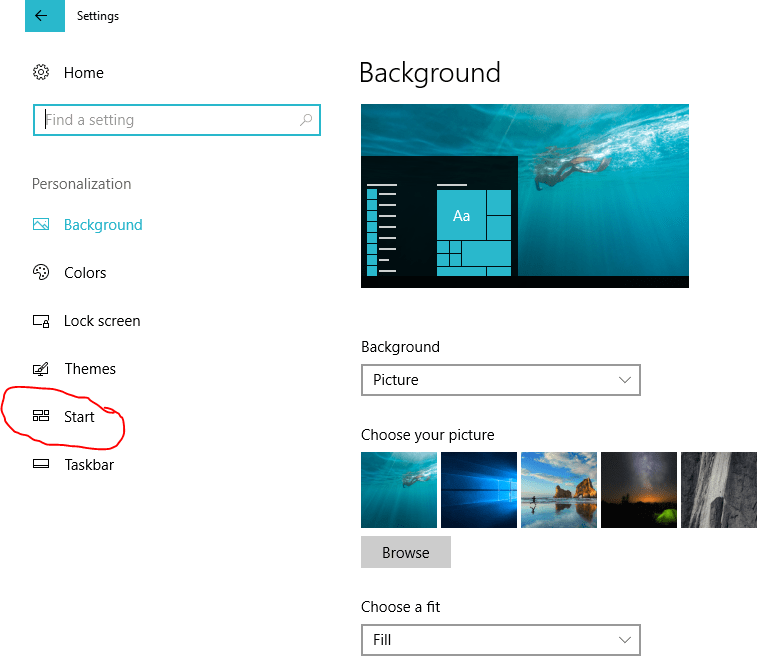Viewport: 779px width, 670px height.
Task: Select the underwater swimmer picture thumbnail
Action: coord(399,490)
